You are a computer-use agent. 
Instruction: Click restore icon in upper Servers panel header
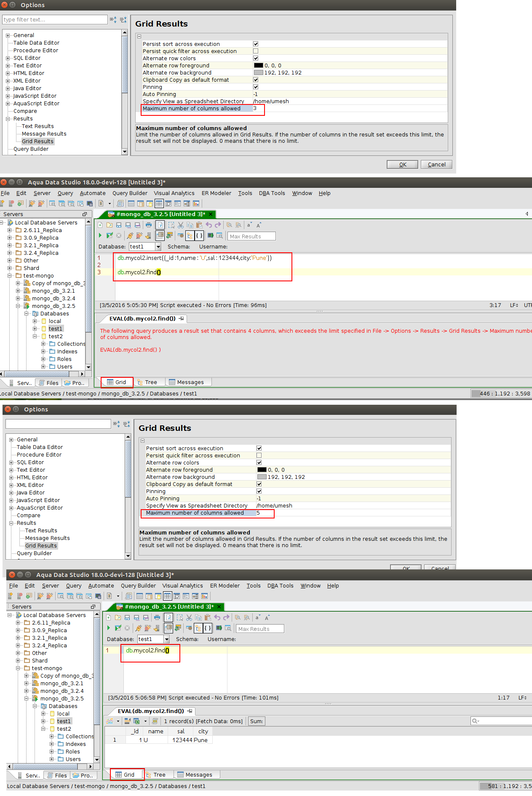coord(84,214)
